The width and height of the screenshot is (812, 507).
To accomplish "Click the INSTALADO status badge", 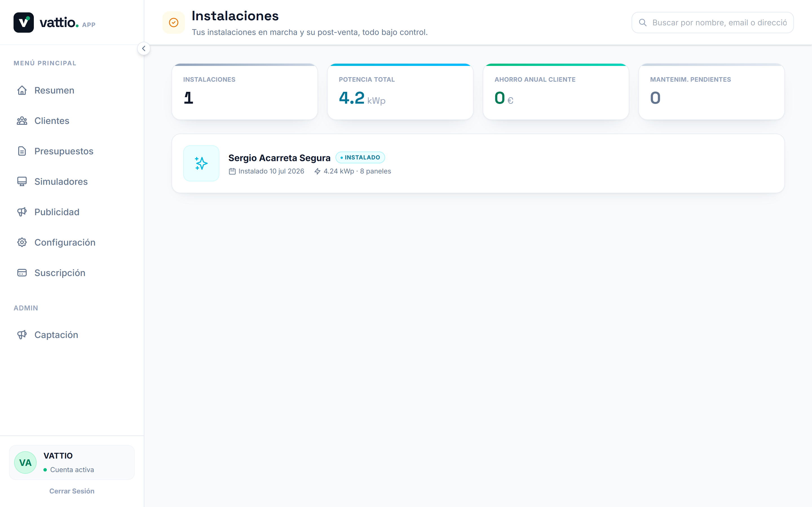I will 360,157.
